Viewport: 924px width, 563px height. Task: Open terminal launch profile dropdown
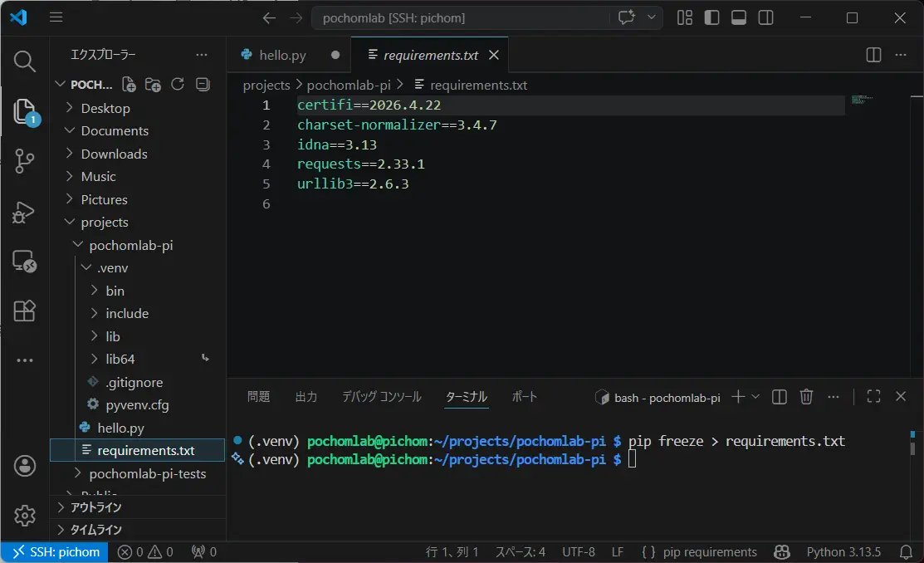[755, 397]
